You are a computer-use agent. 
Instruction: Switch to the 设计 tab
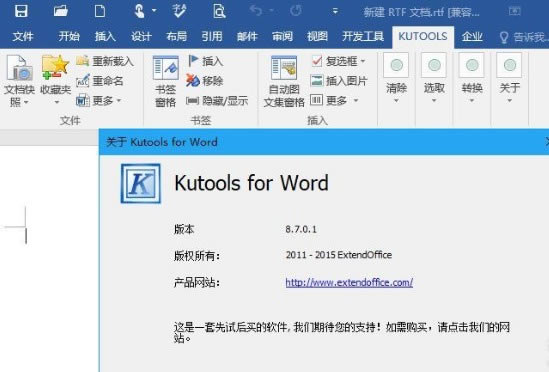coord(141,36)
